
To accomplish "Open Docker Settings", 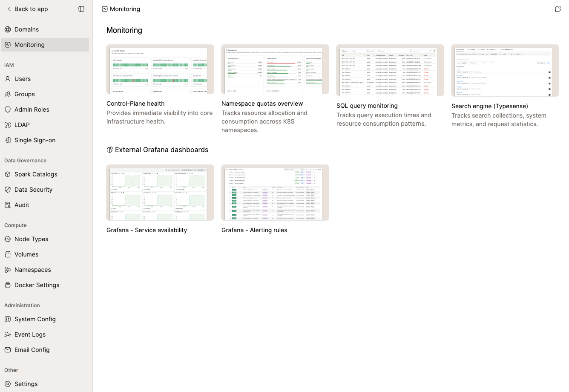I will [x=45, y=285].
